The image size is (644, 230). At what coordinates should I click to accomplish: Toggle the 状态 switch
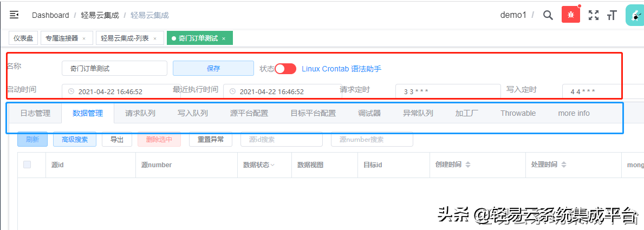click(285, 69)
